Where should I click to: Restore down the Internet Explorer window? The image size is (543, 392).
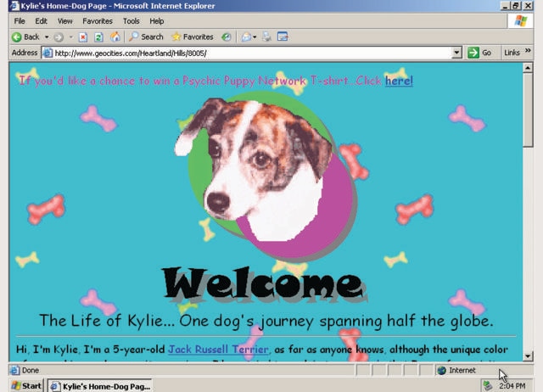(x=516, y=6)
